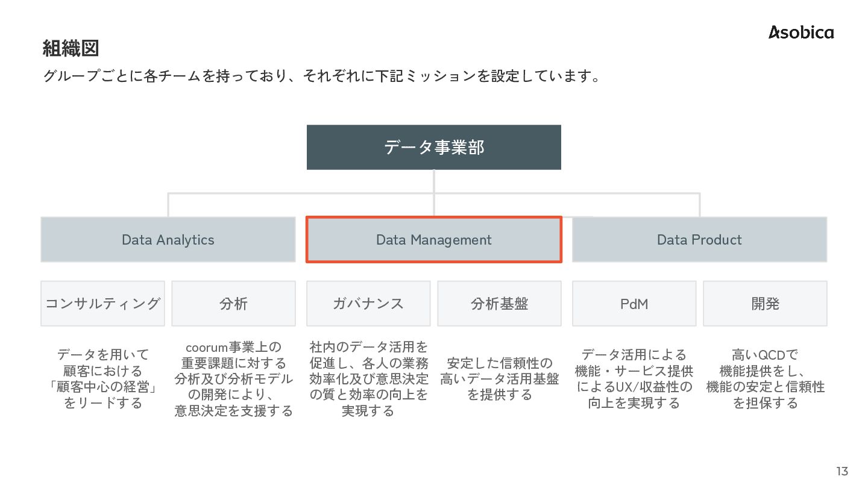
Task: Select the 安定した信頼性の高い mission text
Action: click(x=499, y=379)
